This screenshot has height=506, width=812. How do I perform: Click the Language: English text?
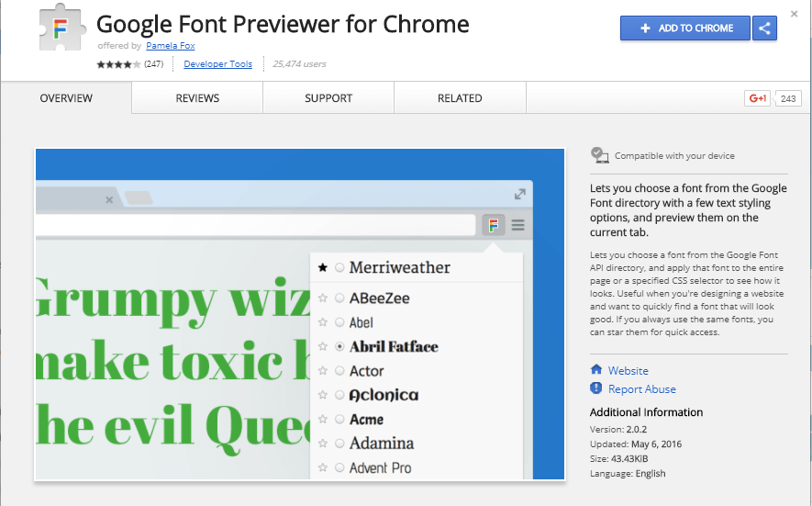628,473
